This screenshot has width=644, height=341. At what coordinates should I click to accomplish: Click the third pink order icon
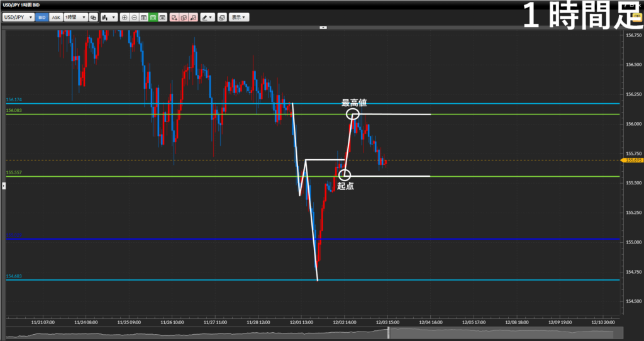[x=193, y=17]
